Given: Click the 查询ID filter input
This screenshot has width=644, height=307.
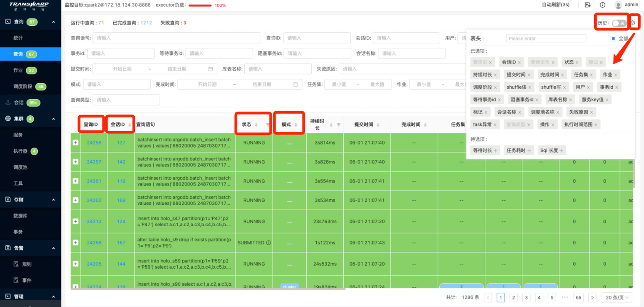Looking at the screenshot, I should pyautogui.click(x=317, y=38).
